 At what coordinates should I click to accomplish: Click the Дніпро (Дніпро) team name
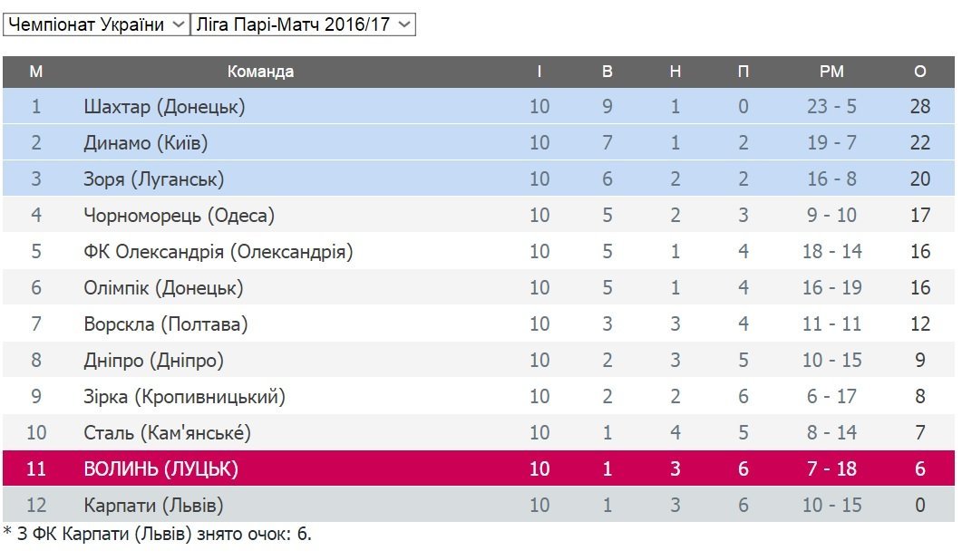[x=153, y=361]
